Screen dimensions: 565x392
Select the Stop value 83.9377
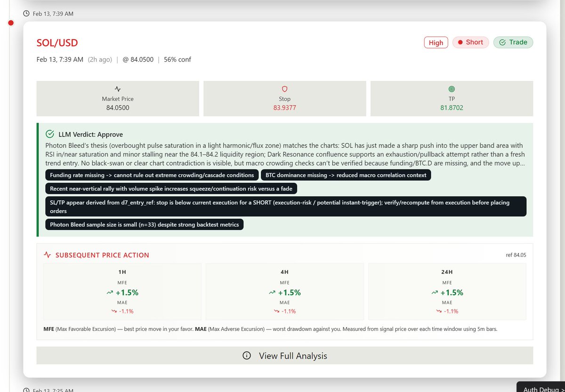(x=284, y=108)
